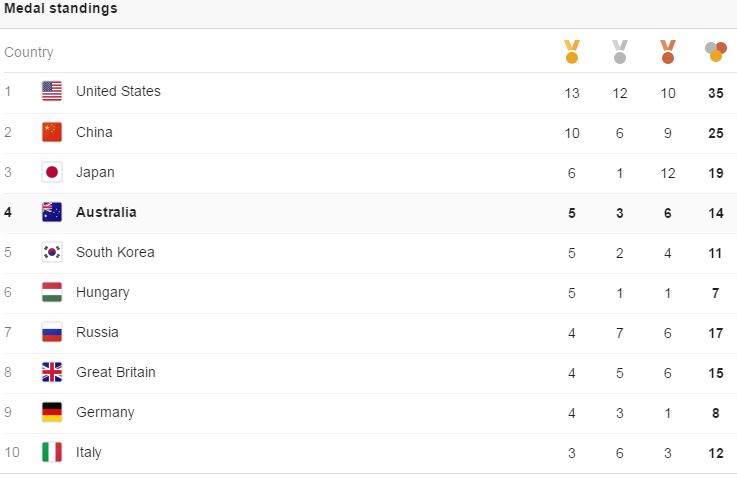Screen dimensions: 737x479
Task: Click the Hungary flag icon
Action: [52, 292]
